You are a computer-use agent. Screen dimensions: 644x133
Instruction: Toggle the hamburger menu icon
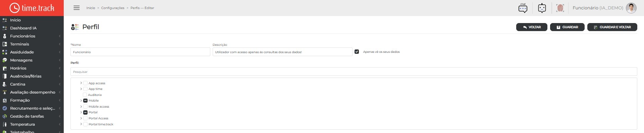pos(76,8)
